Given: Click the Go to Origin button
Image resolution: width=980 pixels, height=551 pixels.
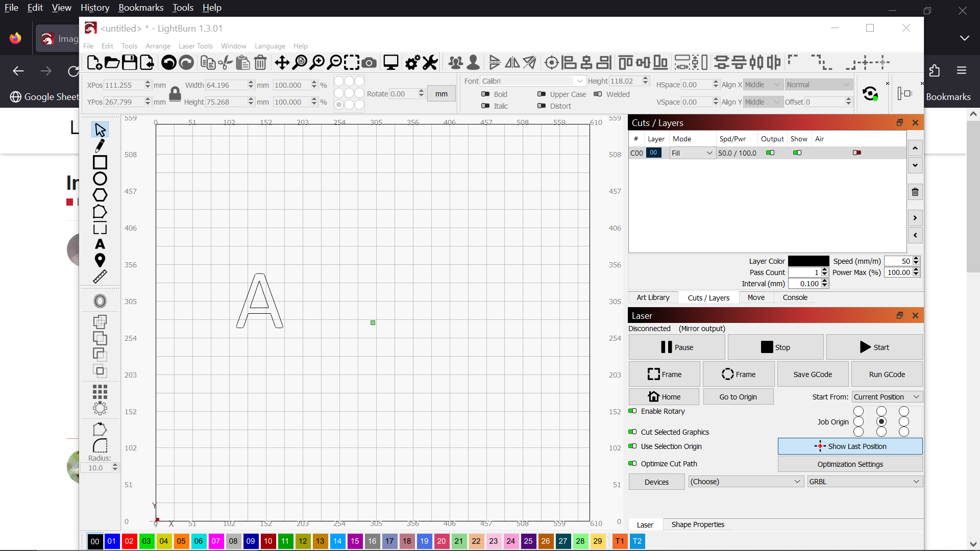Looking at the screenshot, I should [738, 396].
